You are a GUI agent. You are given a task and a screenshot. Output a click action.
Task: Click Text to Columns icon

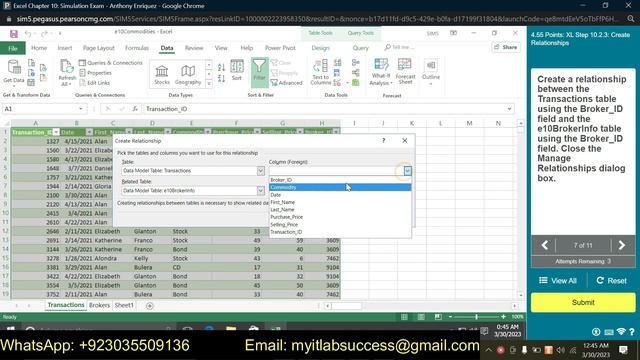320,72
